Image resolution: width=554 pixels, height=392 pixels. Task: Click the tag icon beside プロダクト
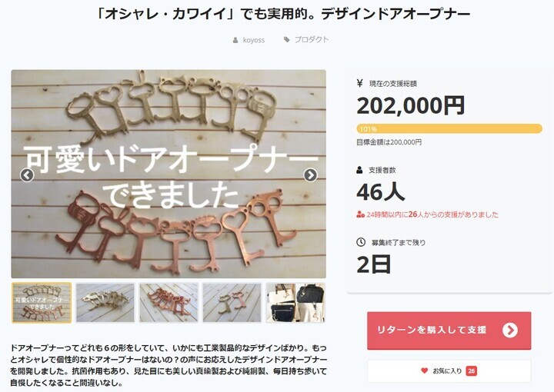tap(286, 39)
